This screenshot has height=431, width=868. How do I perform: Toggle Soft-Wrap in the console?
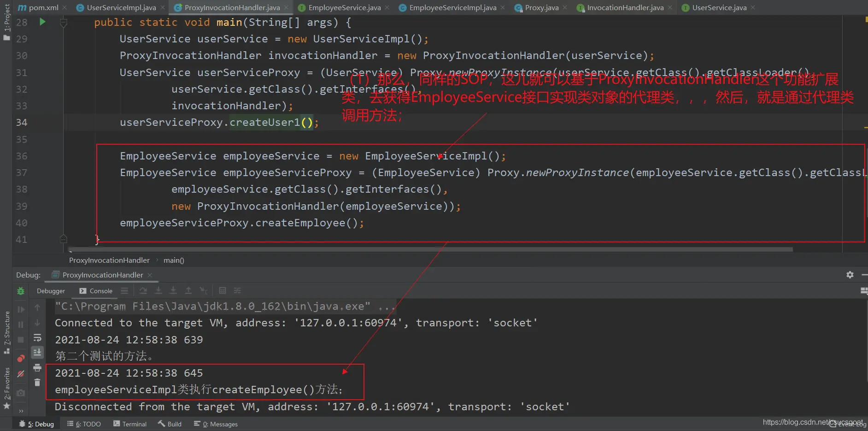tap(37, 338)
